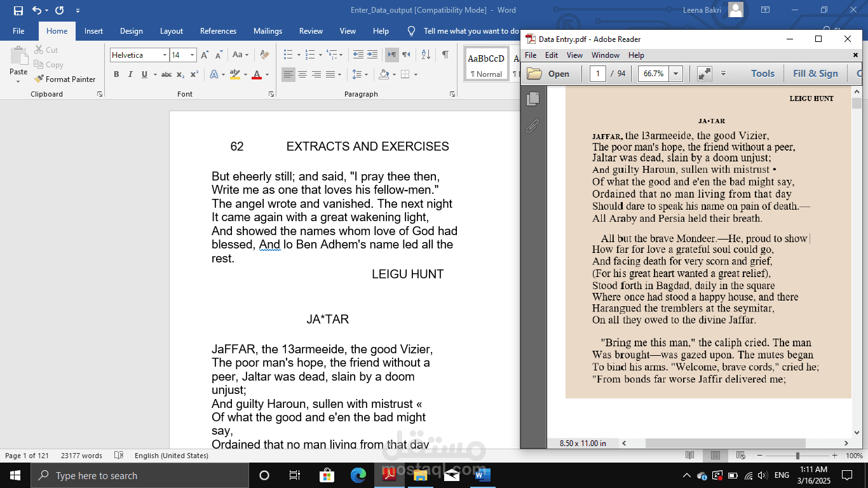Image resolution: width=868 pixels, height=488 pixels.
Task: Open the References tab
Action: click(x=218, y=31)
